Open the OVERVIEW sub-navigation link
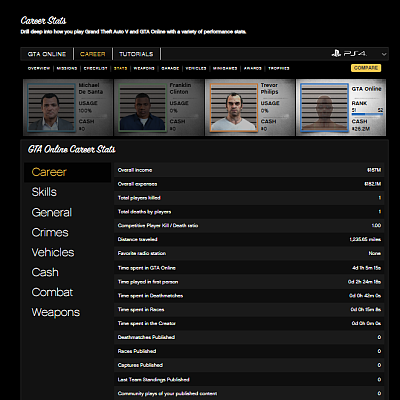The height and width of the screenshot is (400, 400). pos(39,68)
